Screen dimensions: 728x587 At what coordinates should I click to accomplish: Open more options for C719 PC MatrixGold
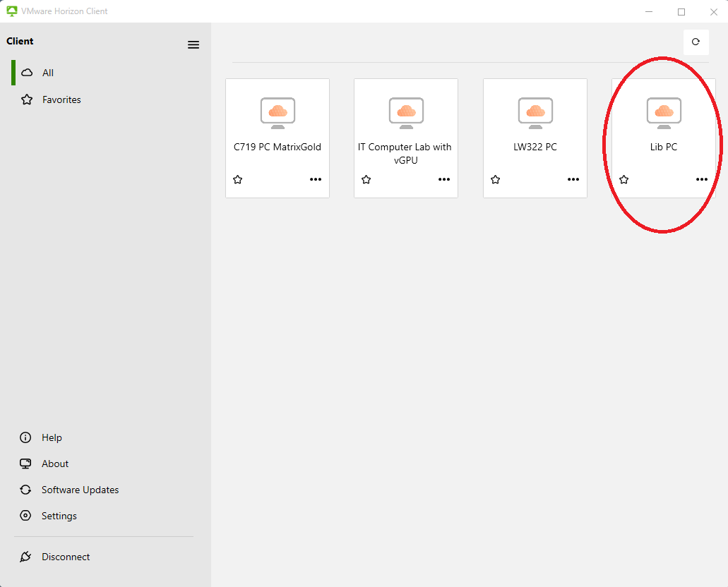316,180
